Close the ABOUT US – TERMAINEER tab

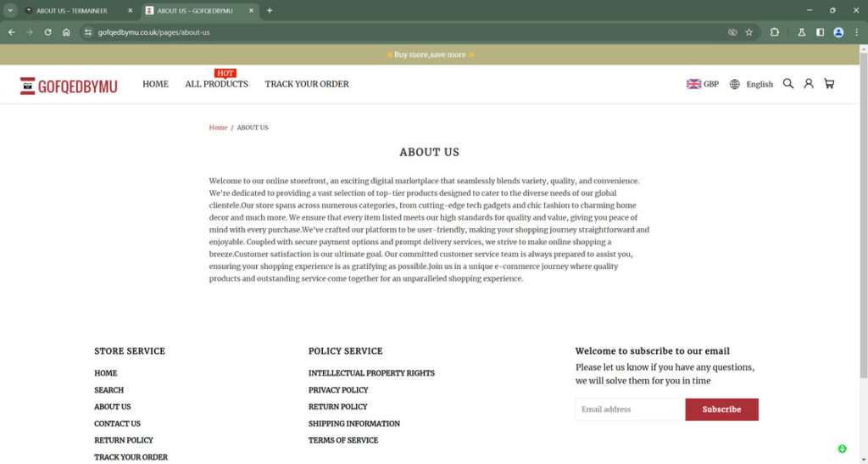click(130, 10)
